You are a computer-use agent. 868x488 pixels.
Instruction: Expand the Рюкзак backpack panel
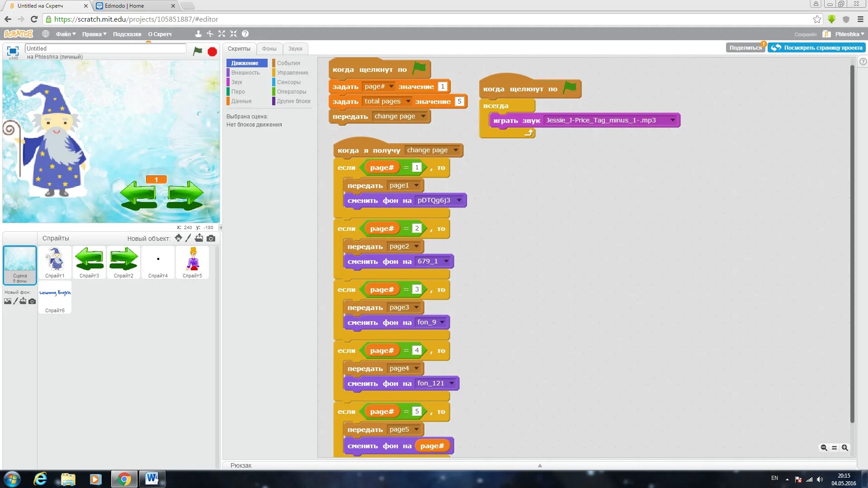click(x=539, y=465)
